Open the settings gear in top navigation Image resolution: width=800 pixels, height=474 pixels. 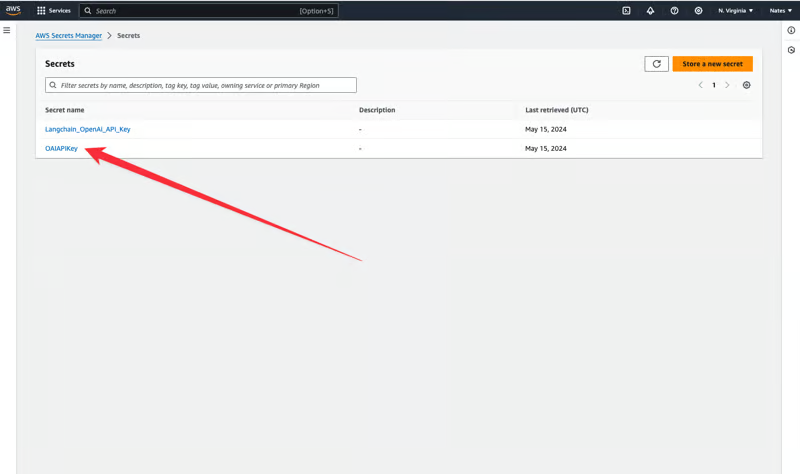[698, 11]
